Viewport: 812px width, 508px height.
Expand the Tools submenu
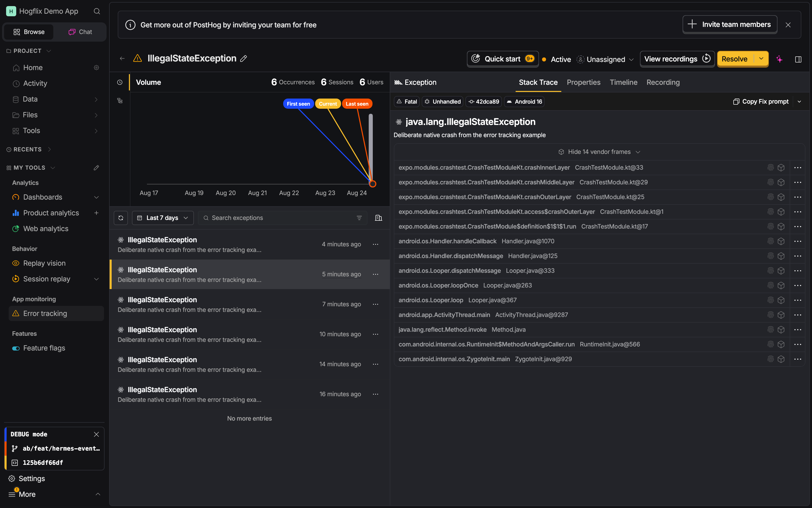[96, 131]
